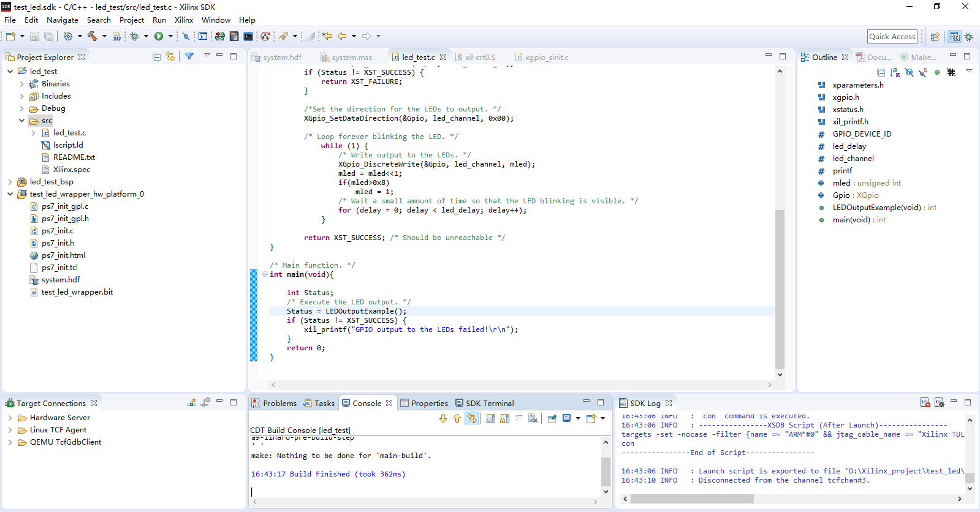980x512 pixels.
Task: Switch to the system.hdf editor tab
Action: pyautogui.click(x=277, y=57)
